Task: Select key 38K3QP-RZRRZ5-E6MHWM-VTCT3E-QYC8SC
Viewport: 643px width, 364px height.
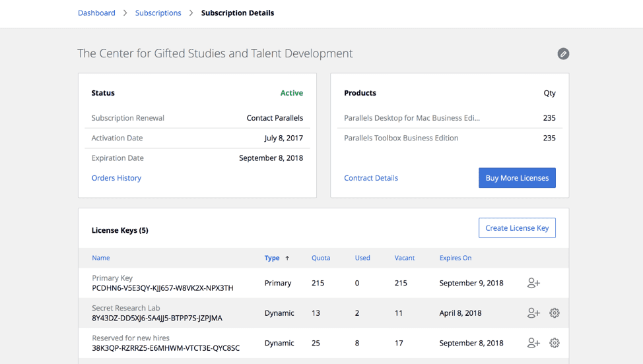Action: [x=166, y=348]
